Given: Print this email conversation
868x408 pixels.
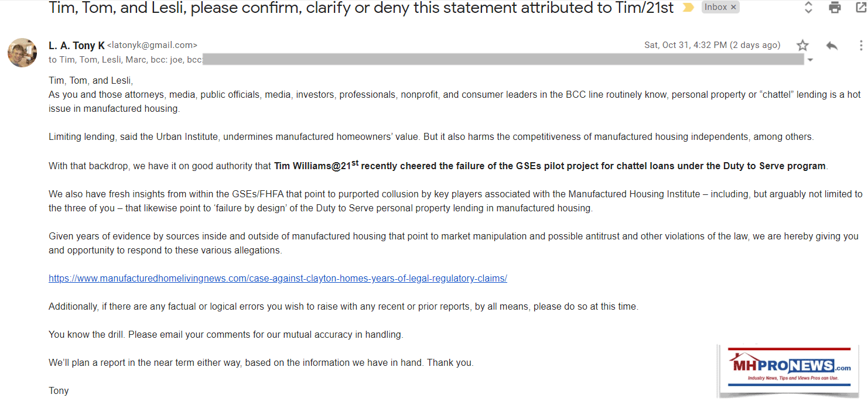Looking at the screenshot, I should (835, 8).
